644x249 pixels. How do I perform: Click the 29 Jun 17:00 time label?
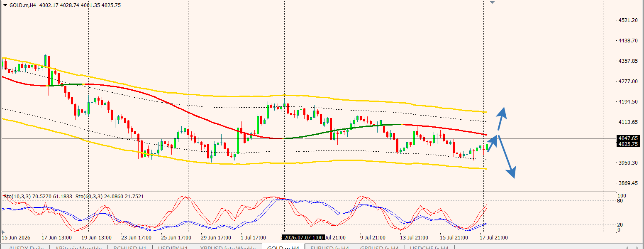(216, 238)
